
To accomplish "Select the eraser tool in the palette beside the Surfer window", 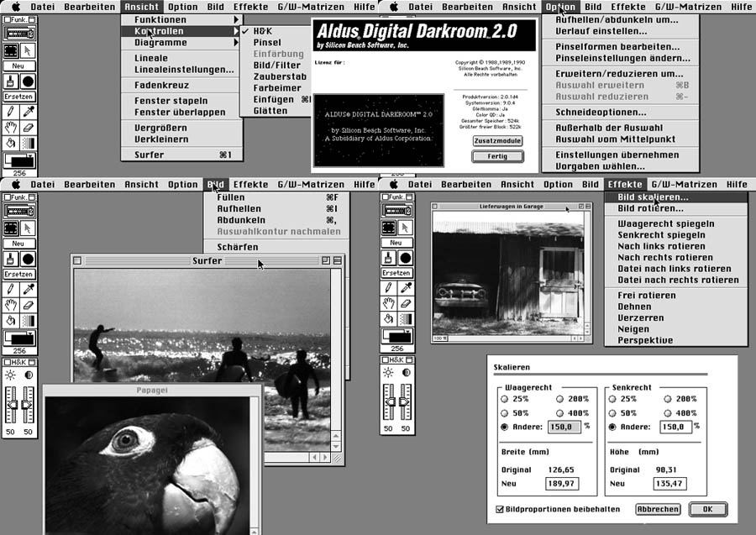I will (28, 305).
